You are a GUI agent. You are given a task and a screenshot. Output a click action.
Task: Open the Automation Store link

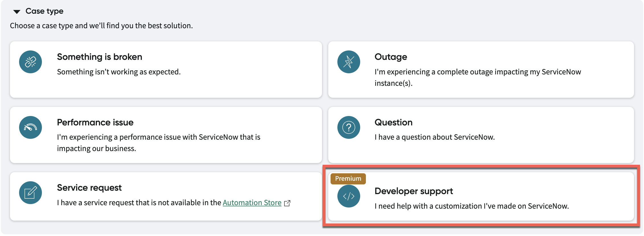pyautogui.click(x=252, y=203)
